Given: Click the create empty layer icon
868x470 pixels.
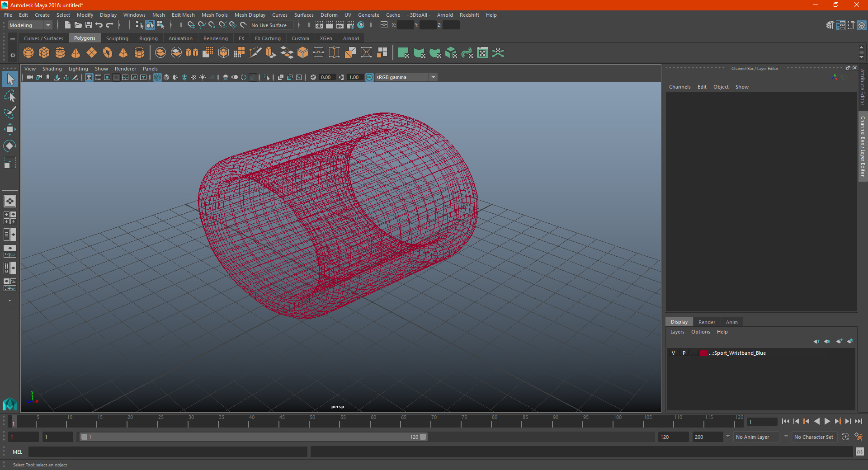Looking at the screenshot, I should tap(839, 341).
